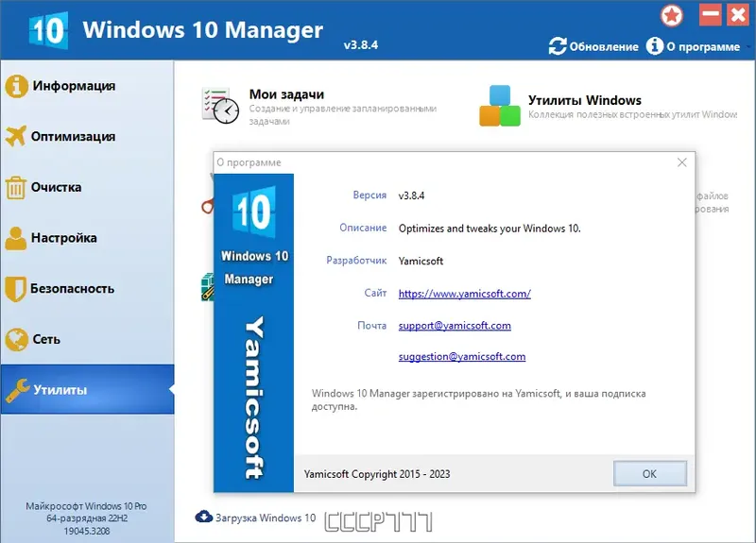Close the Windows 10 Manager main window
Viewport: 756px width, 543px height.
(x=738, y=14)
